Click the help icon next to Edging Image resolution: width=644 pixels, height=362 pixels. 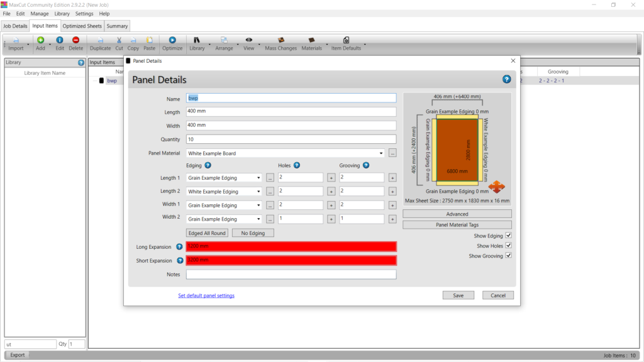tap(207, 165)
